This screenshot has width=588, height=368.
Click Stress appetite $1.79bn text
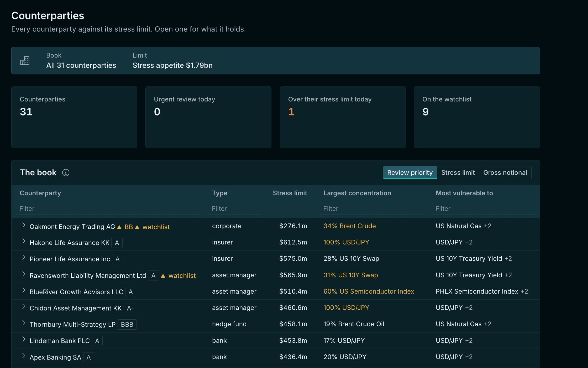(x=173, y=65)
